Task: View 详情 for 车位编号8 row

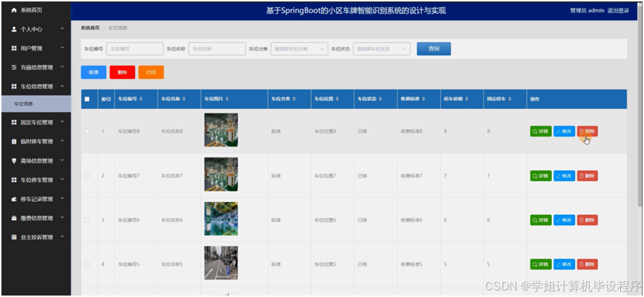Action: (540, 131)
